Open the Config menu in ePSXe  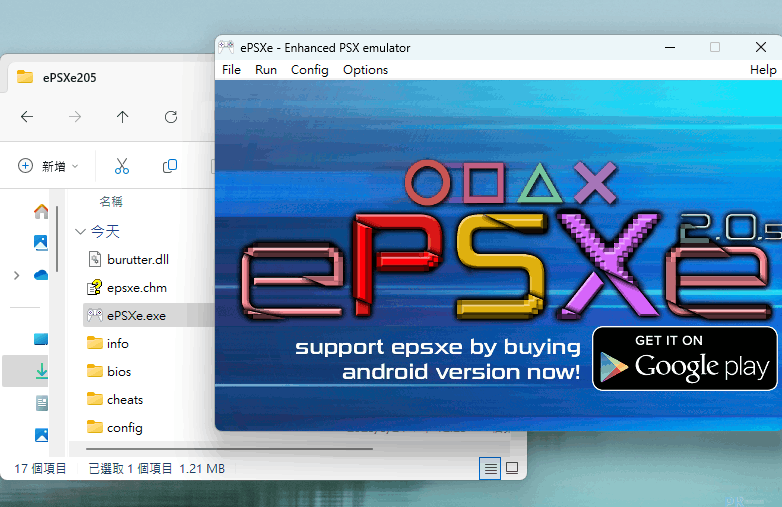pos(310,70)
